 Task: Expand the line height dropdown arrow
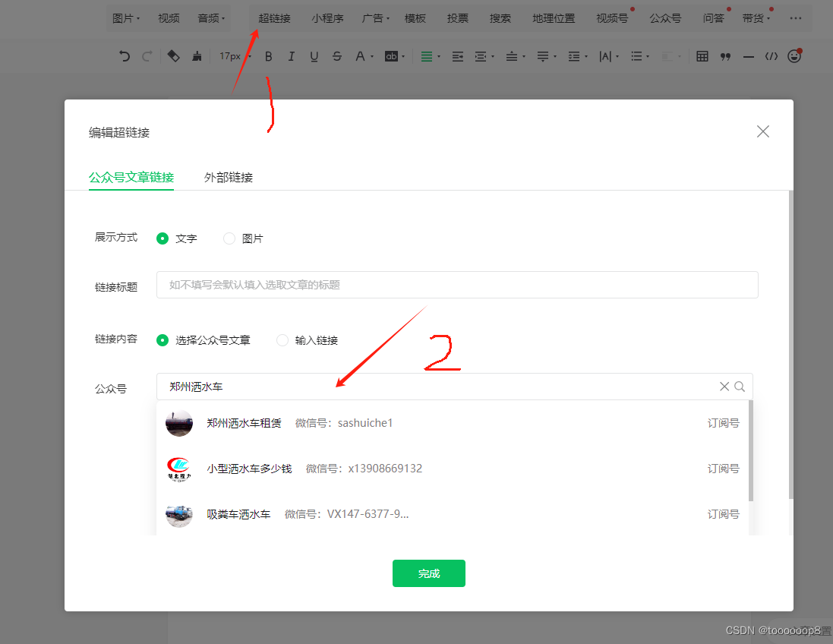pyautogui.click(x=586, y=56)
